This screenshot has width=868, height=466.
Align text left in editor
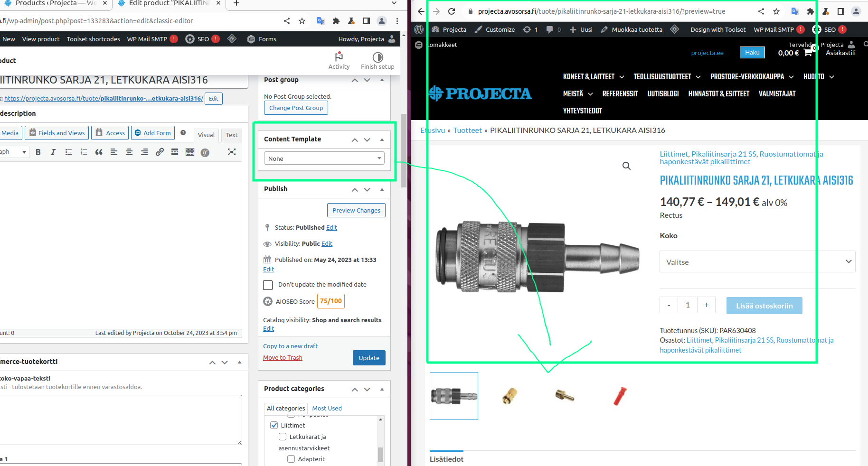[x=114, y=152]
